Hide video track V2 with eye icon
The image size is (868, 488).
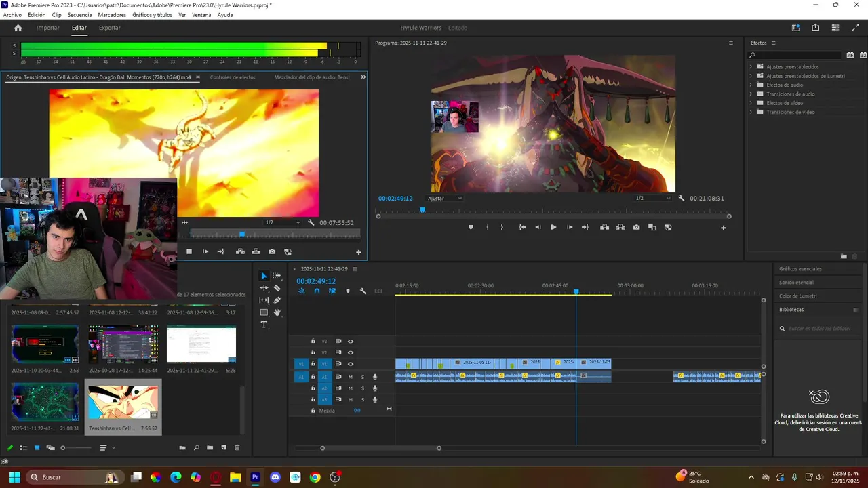click(351, 353)
